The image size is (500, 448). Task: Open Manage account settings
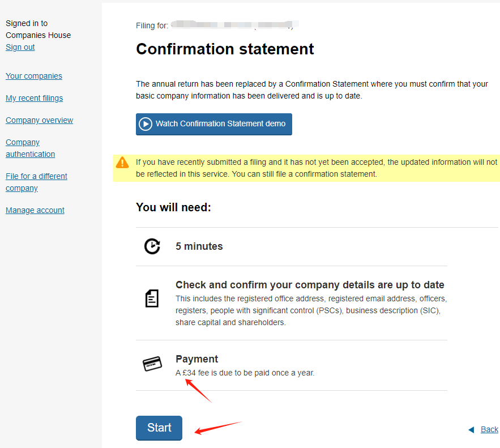pos(35,211)
